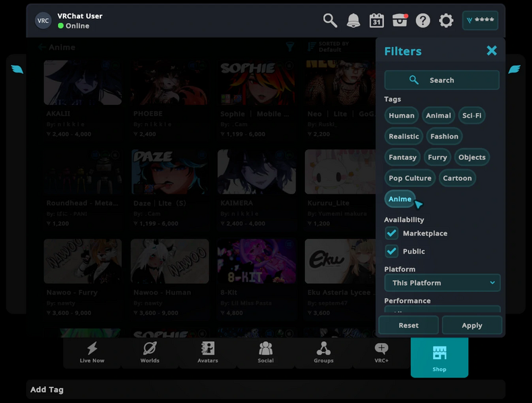Click the right wing panel icon

pos(514,69)
